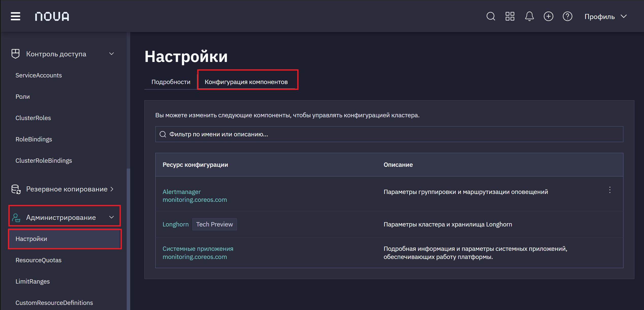Open Alertmanager row kebab menu
Image resolution: width=644 pixels, height=310 pixels.
point(610,190)
